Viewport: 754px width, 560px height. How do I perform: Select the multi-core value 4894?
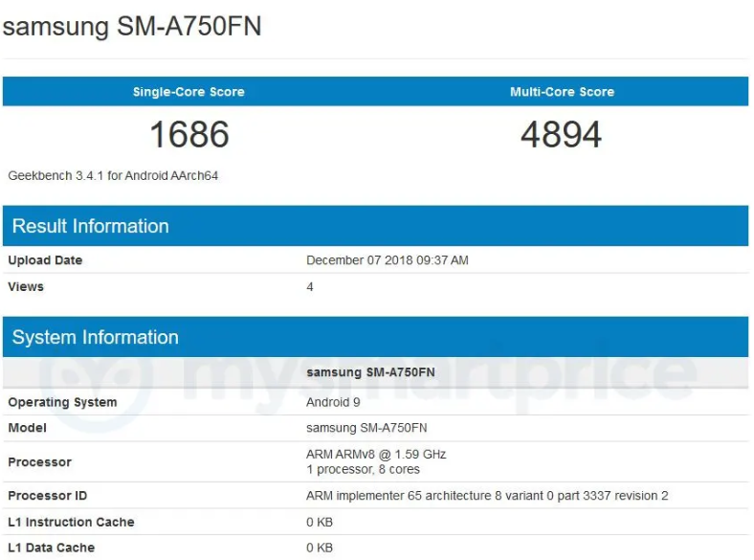[561, 134]
